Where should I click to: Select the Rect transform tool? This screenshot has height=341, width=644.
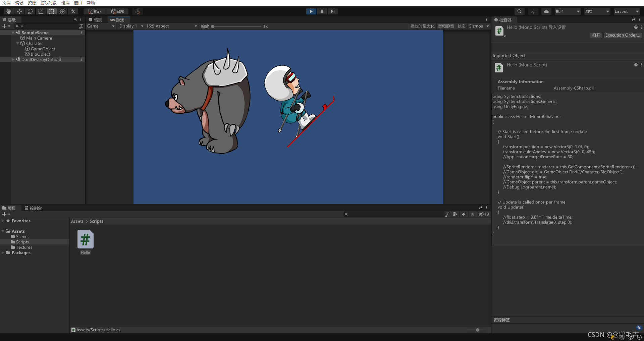click(x=52, y=11)
